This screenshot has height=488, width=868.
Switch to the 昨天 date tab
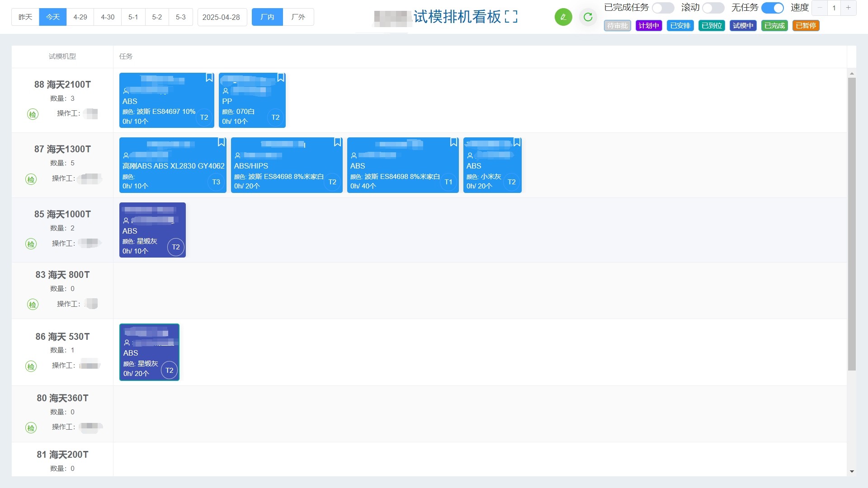(x=25, y=17)
